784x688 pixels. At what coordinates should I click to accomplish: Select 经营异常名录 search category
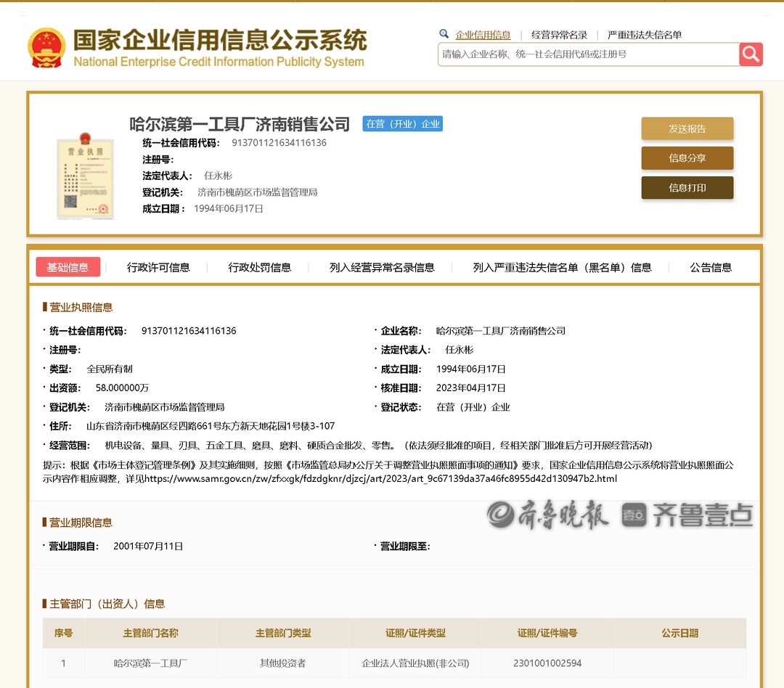(559, 35)
